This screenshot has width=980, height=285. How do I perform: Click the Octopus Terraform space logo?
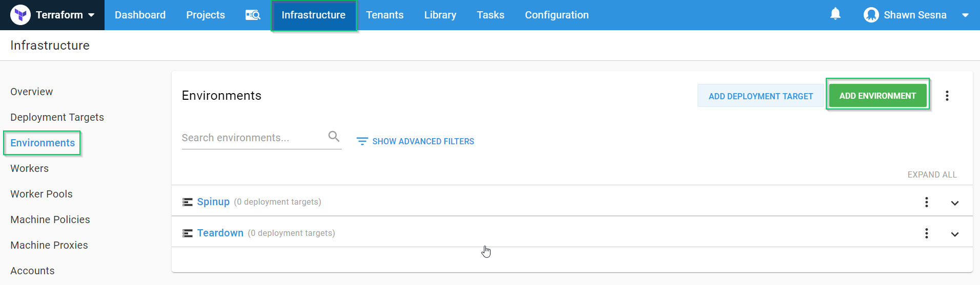21,15
